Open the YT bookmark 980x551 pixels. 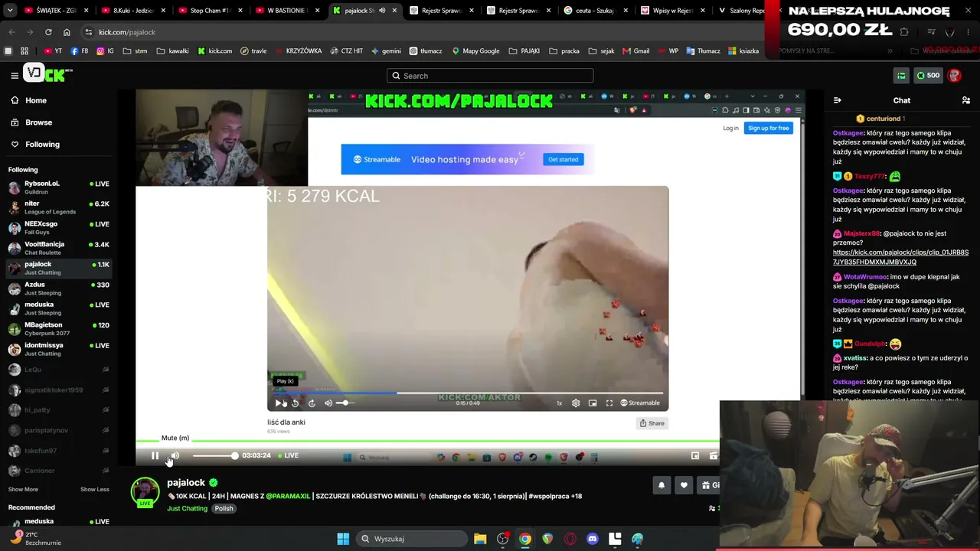point(53,51)
